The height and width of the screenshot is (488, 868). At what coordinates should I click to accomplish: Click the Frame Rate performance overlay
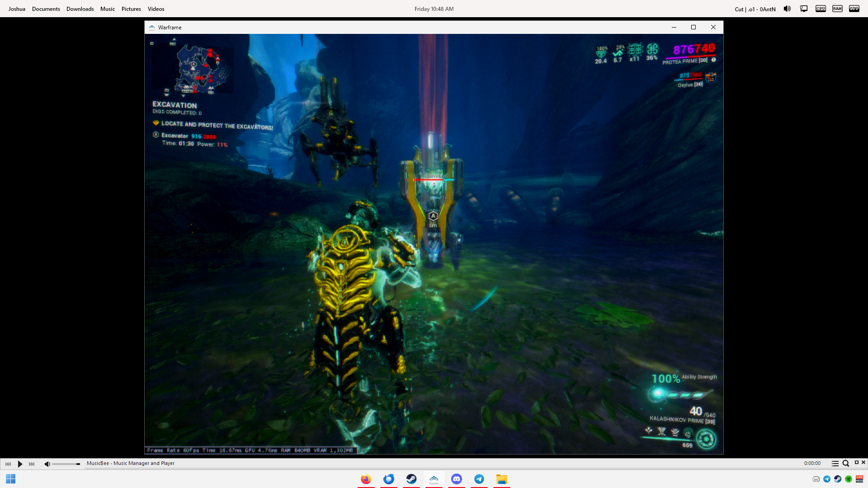[x=250, y=450]
